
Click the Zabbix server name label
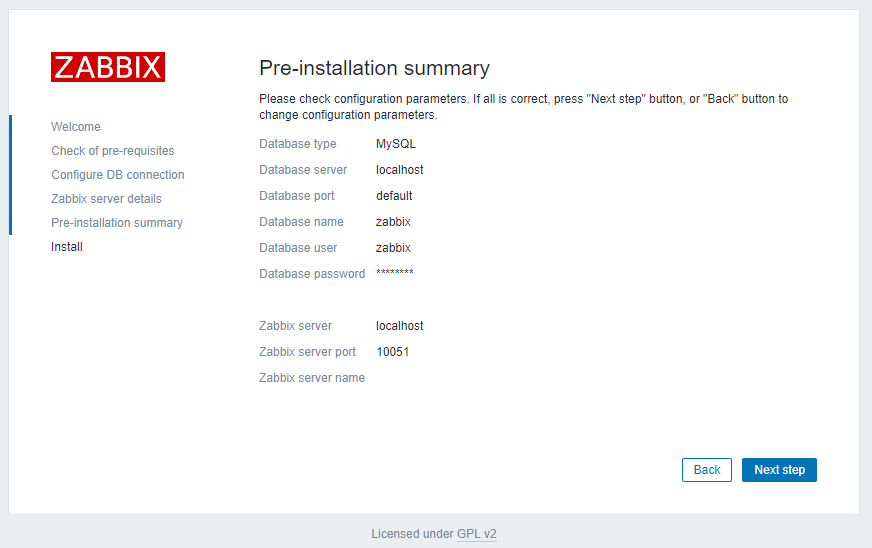point(312,378)
